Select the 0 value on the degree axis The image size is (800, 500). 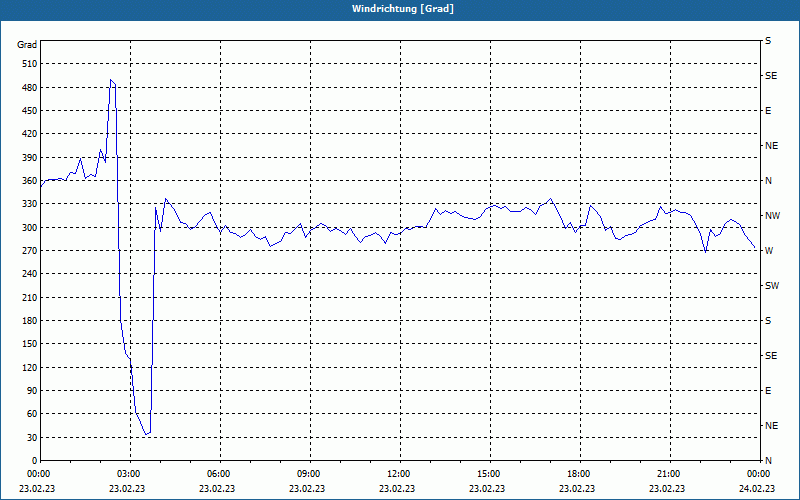(x=35, y=461)
